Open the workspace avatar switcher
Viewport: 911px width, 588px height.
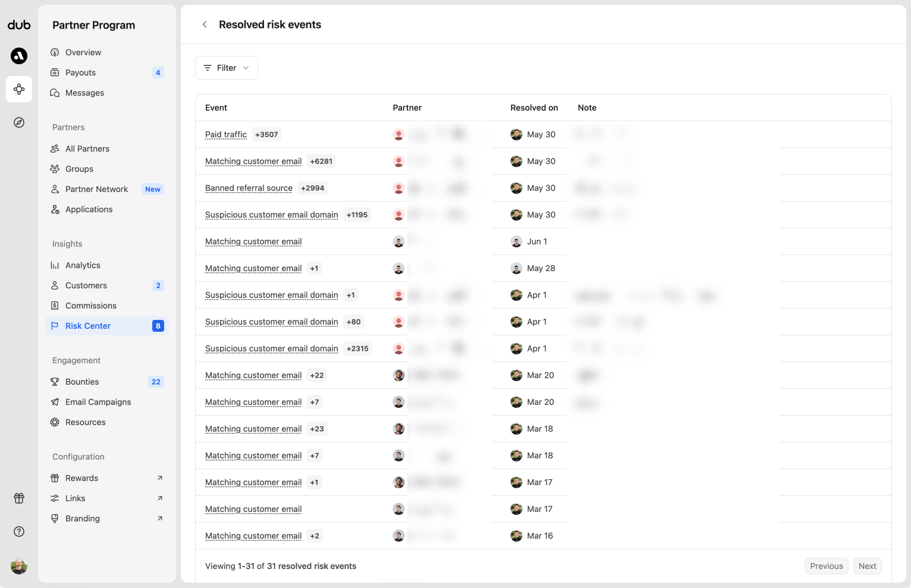[x=19, y=56]
